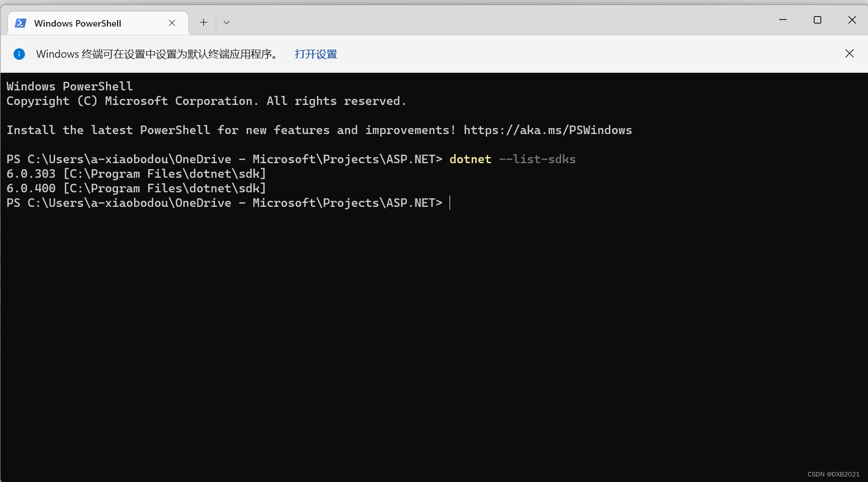This screenshot has height=482, width=868.
Task: Minimize the terminal window
Action: [783, 20]
